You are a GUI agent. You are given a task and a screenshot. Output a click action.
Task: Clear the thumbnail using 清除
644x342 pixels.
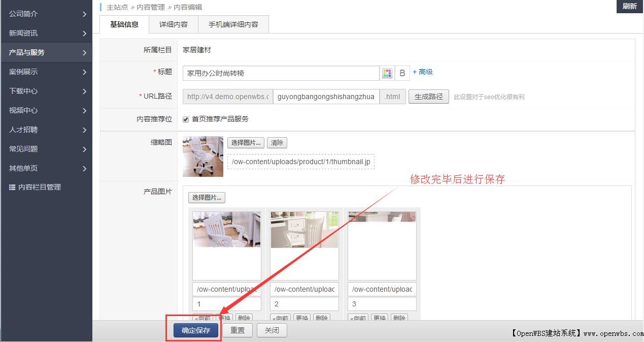coord(277,142)
